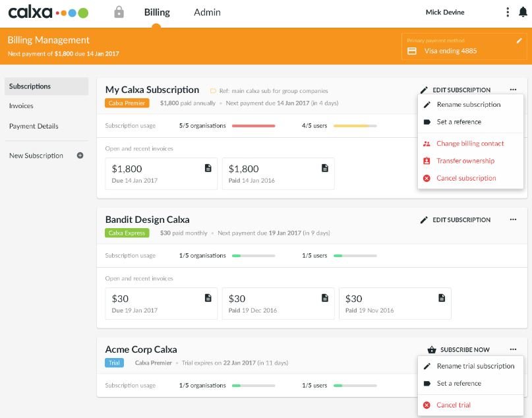532x418 pixels.
Task: Click the lock icon in top navigation
Action: [119, 13]
